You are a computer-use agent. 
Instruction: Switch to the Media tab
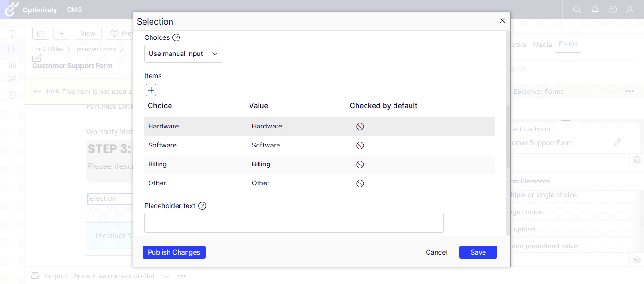(x=542, y=45)
